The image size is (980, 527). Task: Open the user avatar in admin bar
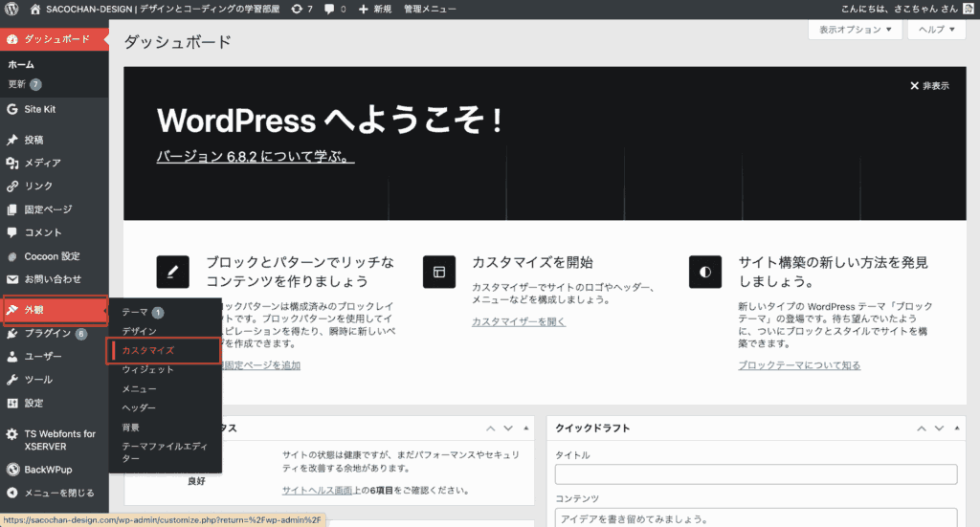969,9
